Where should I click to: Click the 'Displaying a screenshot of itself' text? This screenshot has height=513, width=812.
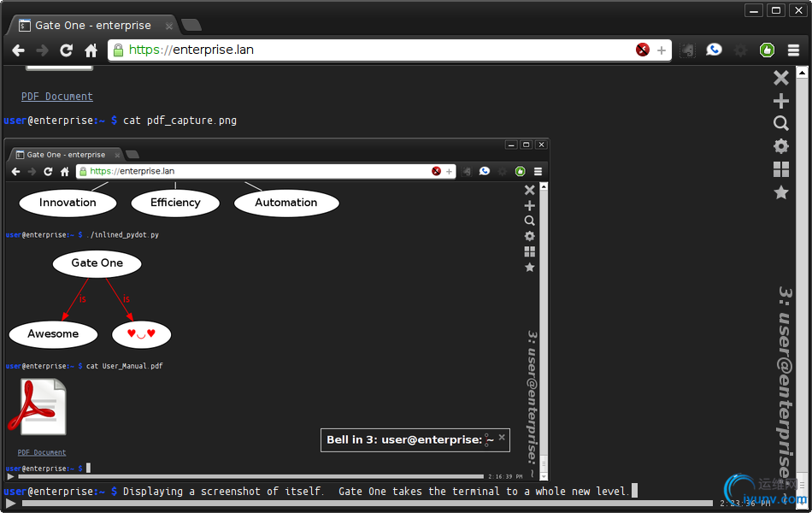click(223, 492)
